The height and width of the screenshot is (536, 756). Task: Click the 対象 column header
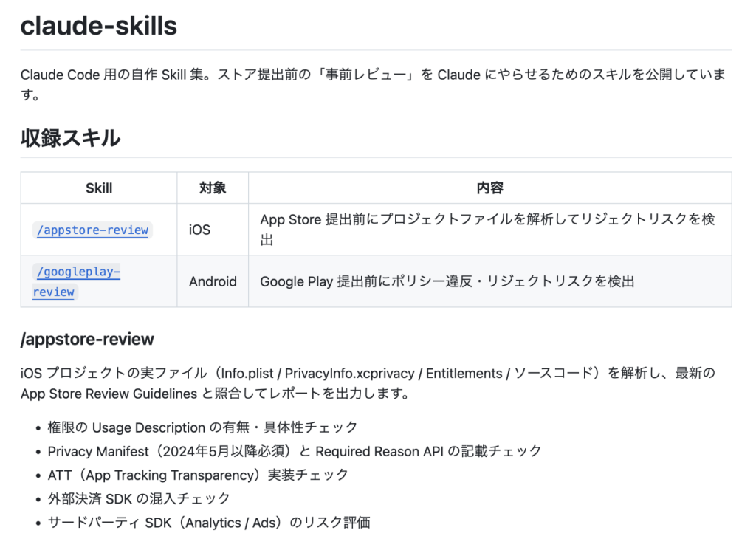tap(213, 188)
